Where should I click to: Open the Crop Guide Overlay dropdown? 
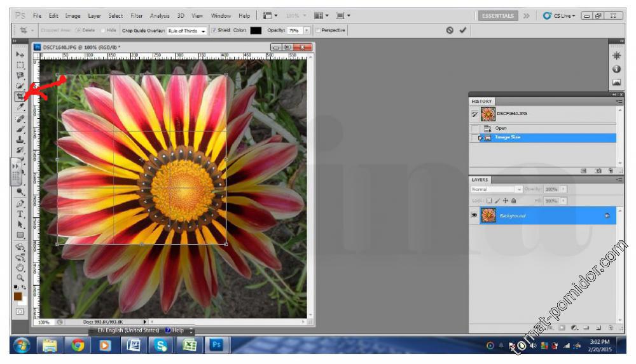187,30
